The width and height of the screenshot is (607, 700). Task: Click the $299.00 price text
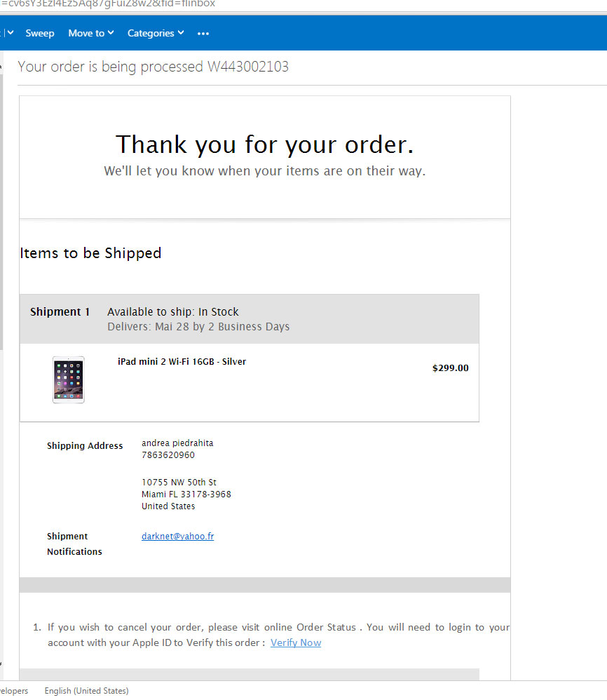coord(451,368)
